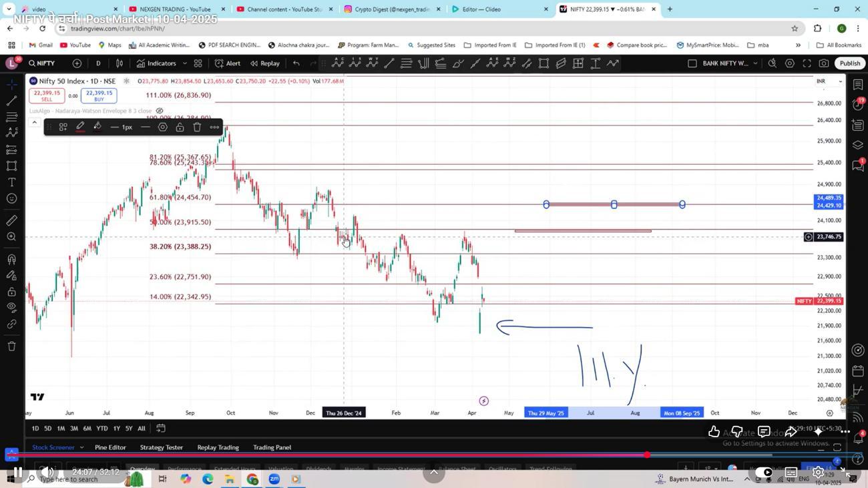Open more options in floating toolbar
The height and width of the screenshot is (488, 868).
coord(214,127)
